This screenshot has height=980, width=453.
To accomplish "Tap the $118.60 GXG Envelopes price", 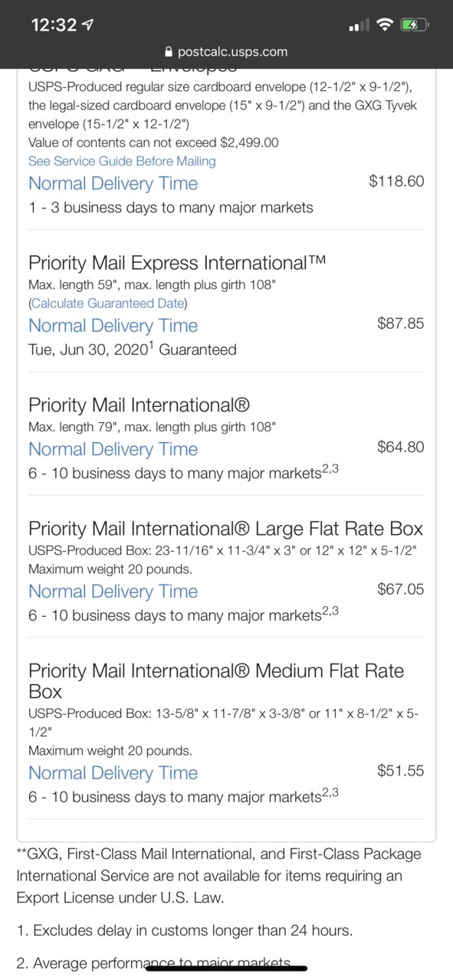I will pyautogui.click(x=396, y=182).
